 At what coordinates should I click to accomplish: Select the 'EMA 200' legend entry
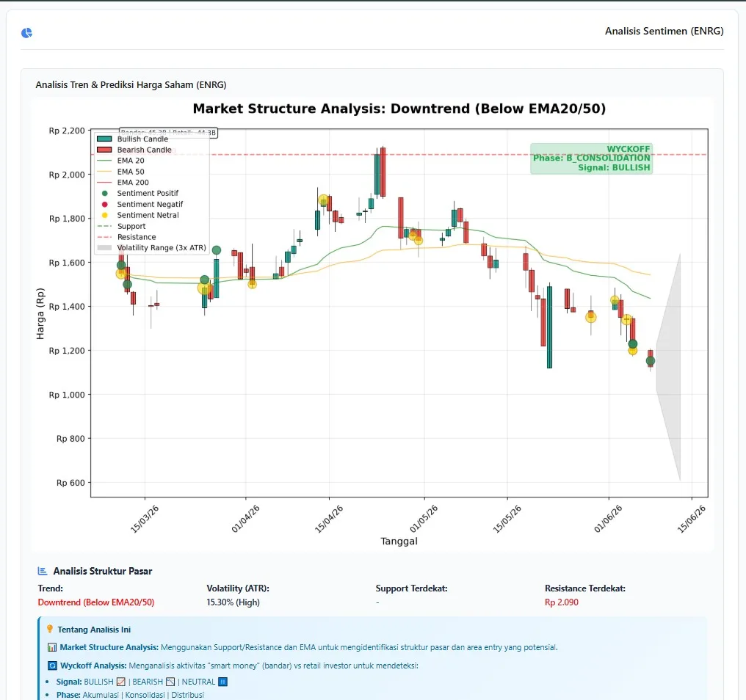tap(123, 183)
